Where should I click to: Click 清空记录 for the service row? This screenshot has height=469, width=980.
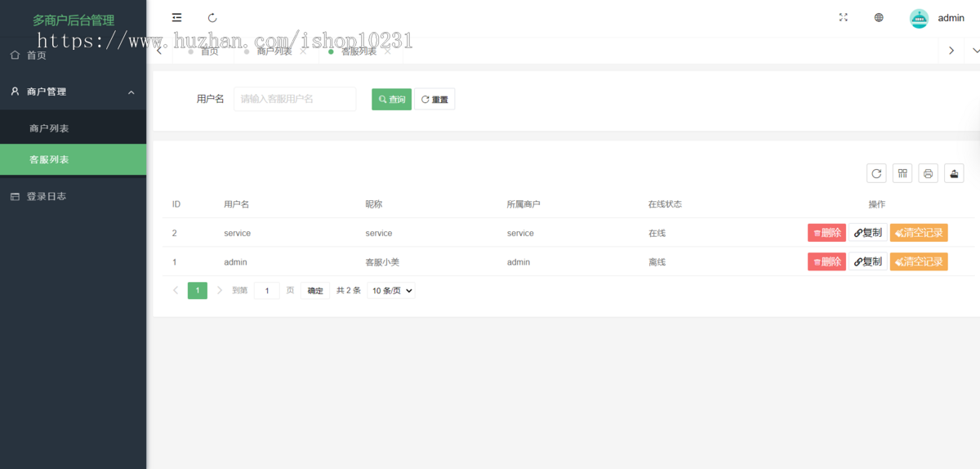(919, 233)
